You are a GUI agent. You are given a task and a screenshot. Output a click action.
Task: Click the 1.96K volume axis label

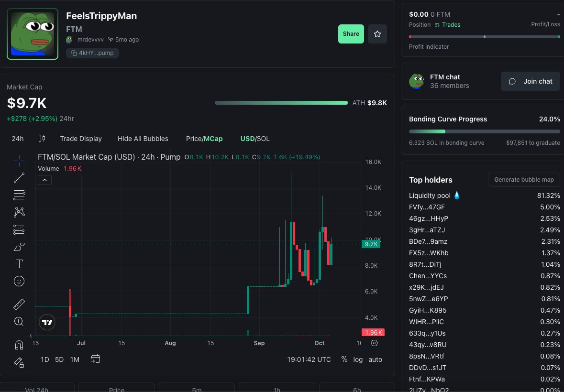(373, 332)
